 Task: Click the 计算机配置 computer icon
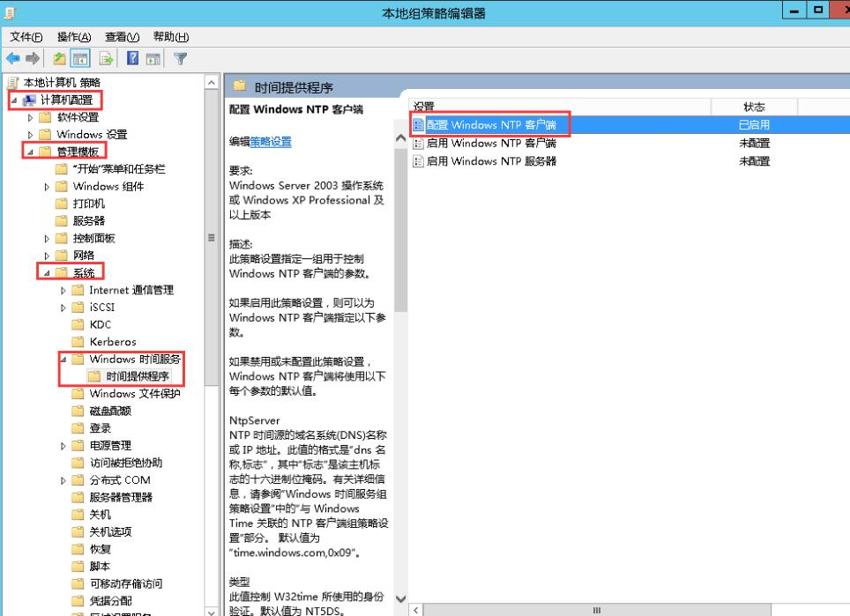pos(29,100)
